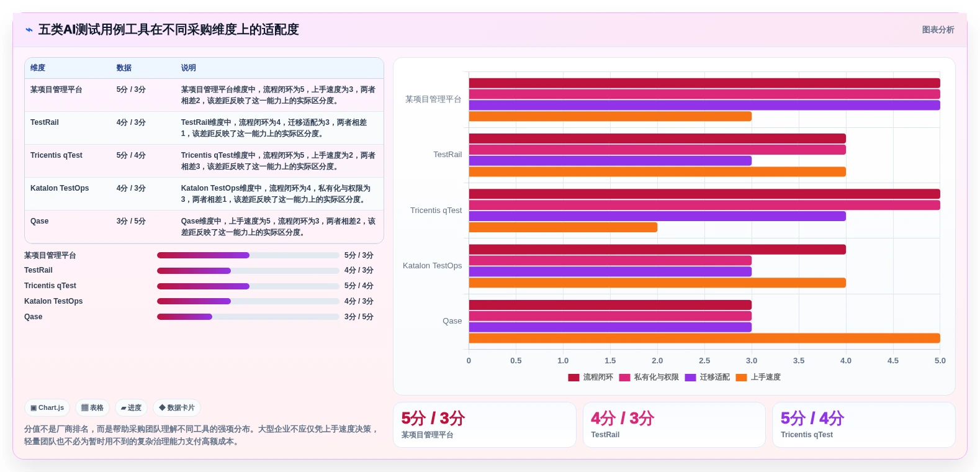This screenshot has width=980, height=472.
Task: Click TestRail description text in table
Action: point(274,128)
